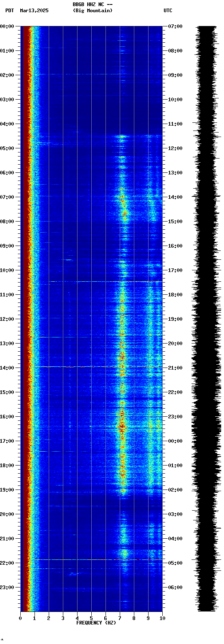Image resolution: width=224 pixels, height=644 pixels.
Task: Click the UTC '14:00' time label
Action: click(x=175, y=197)
